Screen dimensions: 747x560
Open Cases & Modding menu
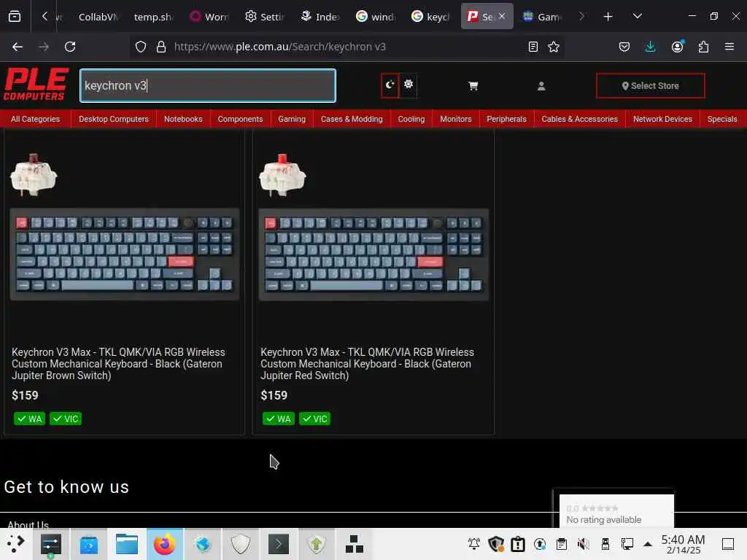coord(352,119)
